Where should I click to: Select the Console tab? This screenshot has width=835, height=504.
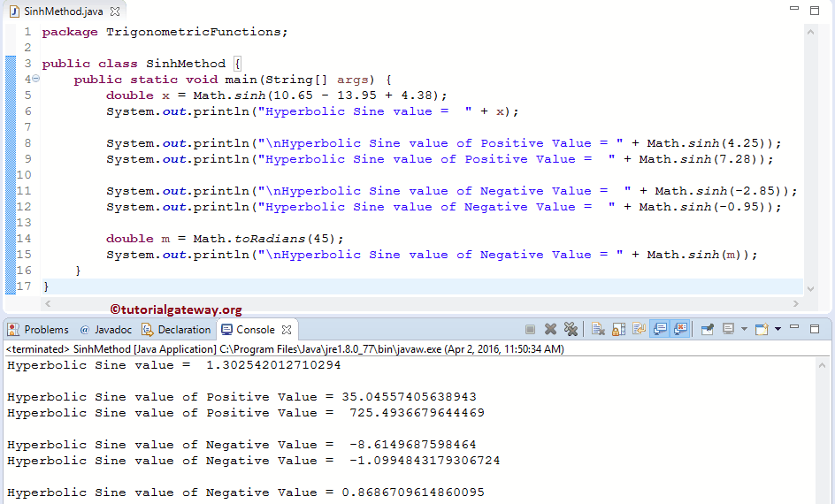point(256,330)
